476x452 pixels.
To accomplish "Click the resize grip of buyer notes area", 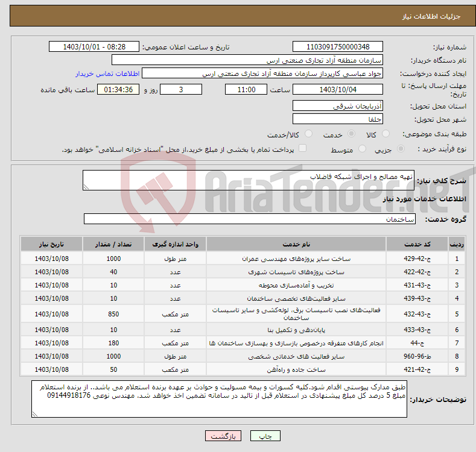I will coord(35,414).
